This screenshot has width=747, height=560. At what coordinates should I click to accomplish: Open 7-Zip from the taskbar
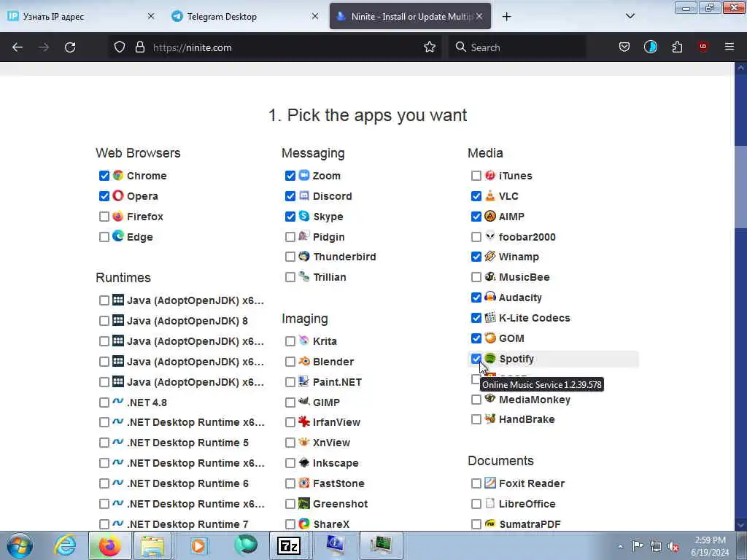click(x=289, y=545)
